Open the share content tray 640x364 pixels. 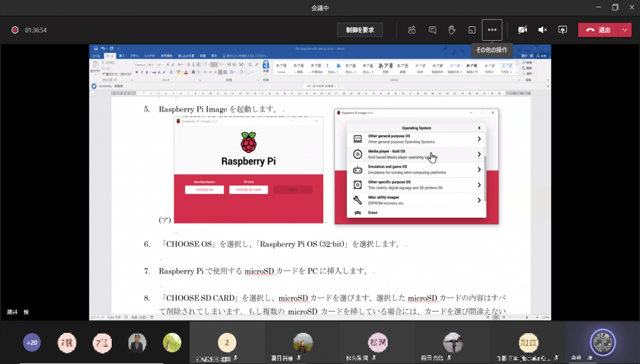[562, 30]
